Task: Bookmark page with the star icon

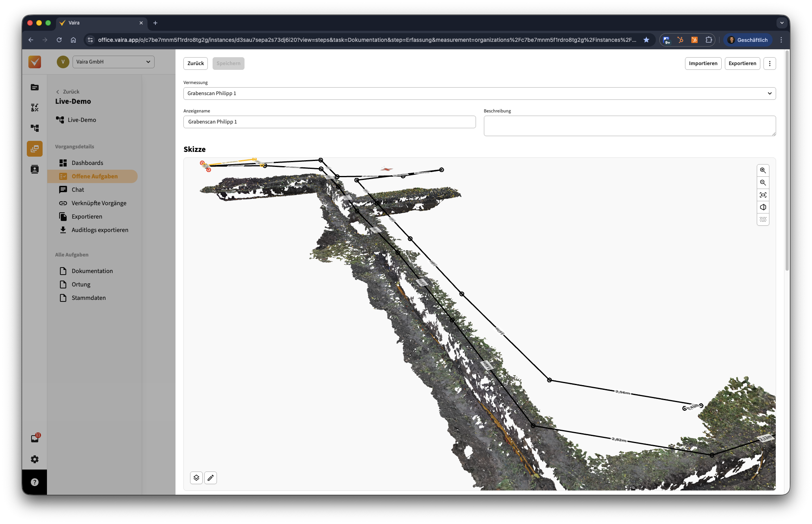Action: pyautogui.click(x=646, y=40)
